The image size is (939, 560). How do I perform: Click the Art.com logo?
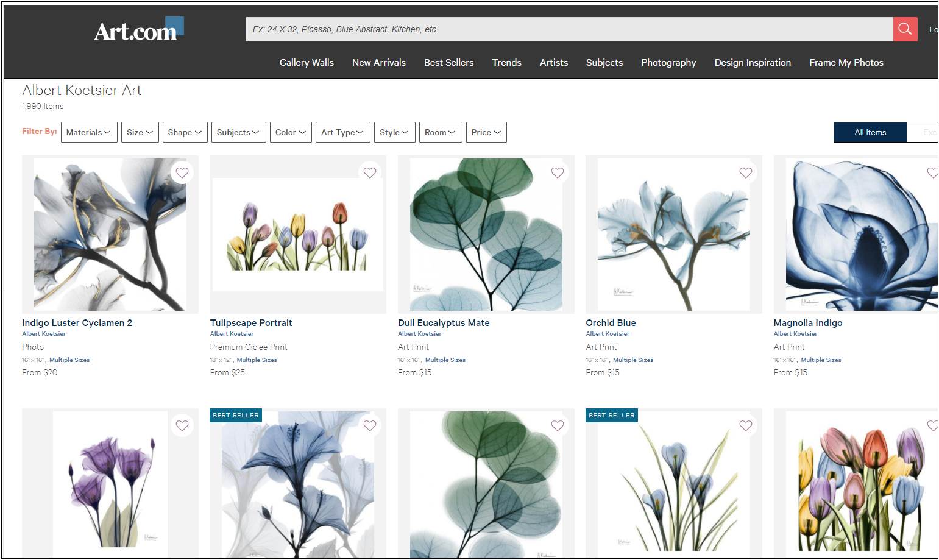138,30
